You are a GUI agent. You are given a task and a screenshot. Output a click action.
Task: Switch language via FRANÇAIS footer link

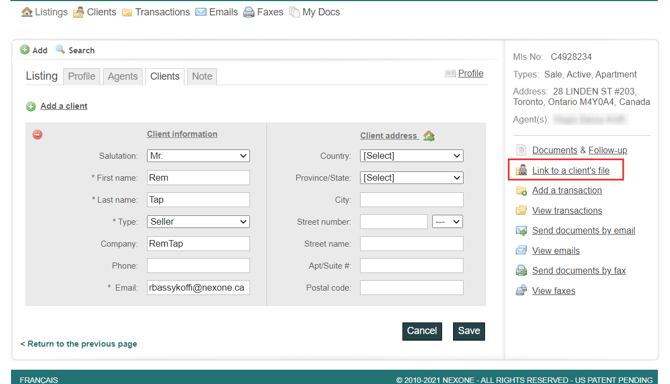pos(38,380)
